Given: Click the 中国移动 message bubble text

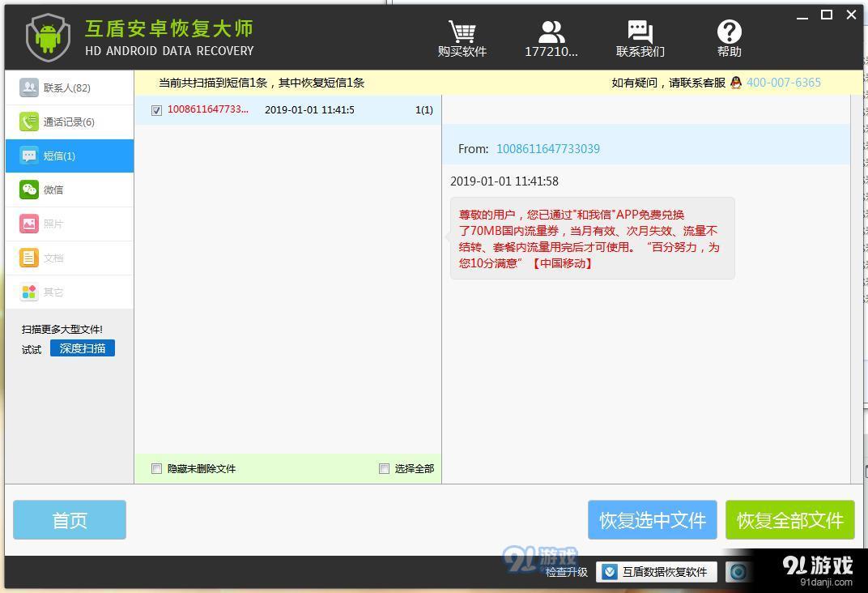Looking at the screenshot, I should tap(593, 238).
